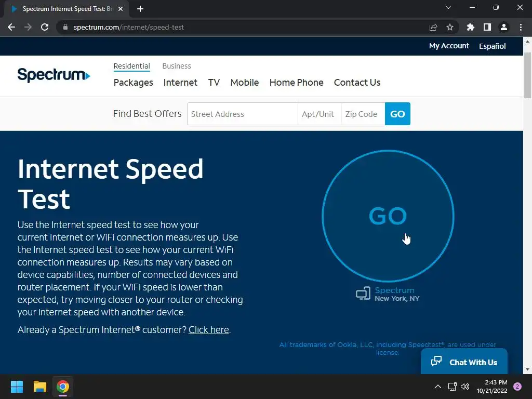532x399 pixels.
Task: Open the Chat With Us button
Action: (x=464, y=362)
